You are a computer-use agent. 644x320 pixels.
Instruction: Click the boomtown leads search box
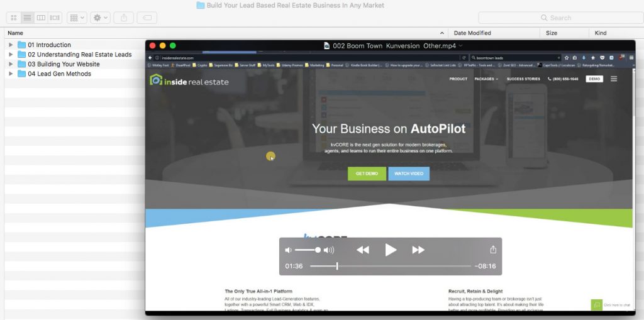click(516, 58)
